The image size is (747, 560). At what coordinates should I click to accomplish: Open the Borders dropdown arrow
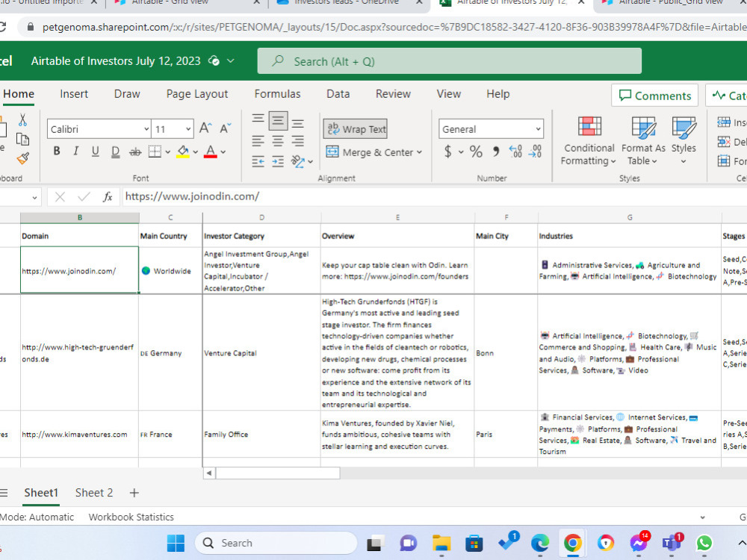coord(167,152)
